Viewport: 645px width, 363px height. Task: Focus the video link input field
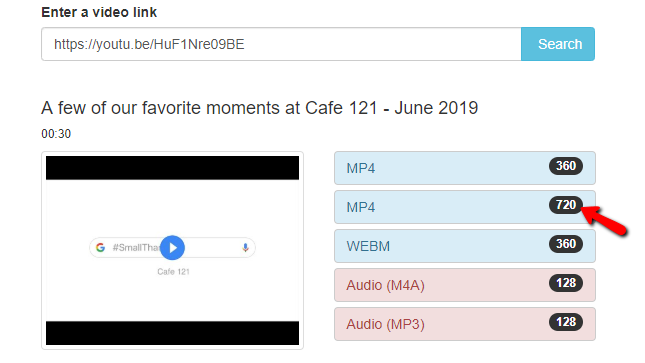point(281,44)
